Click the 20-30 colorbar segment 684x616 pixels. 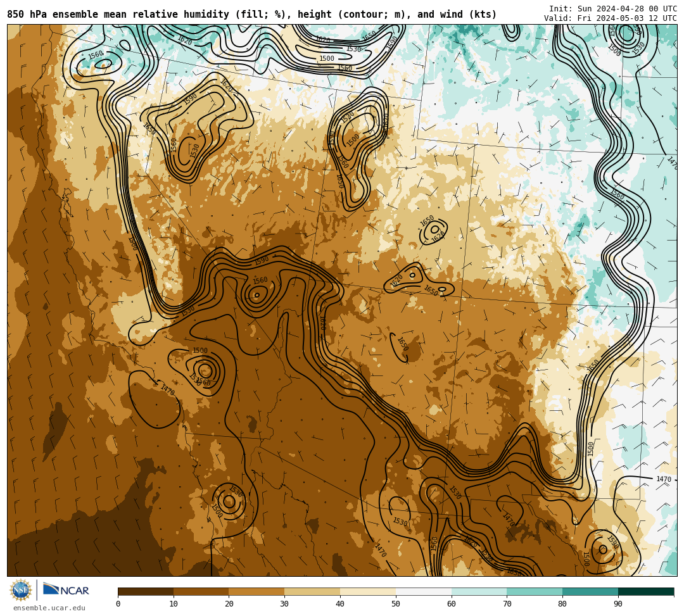(x=256, y=591)
